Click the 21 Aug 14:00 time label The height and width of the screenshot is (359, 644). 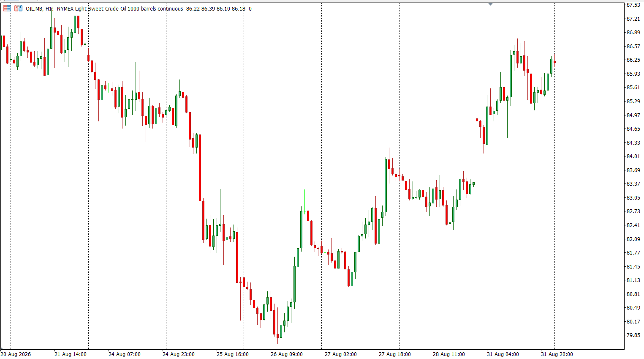[x=70, y=354]
